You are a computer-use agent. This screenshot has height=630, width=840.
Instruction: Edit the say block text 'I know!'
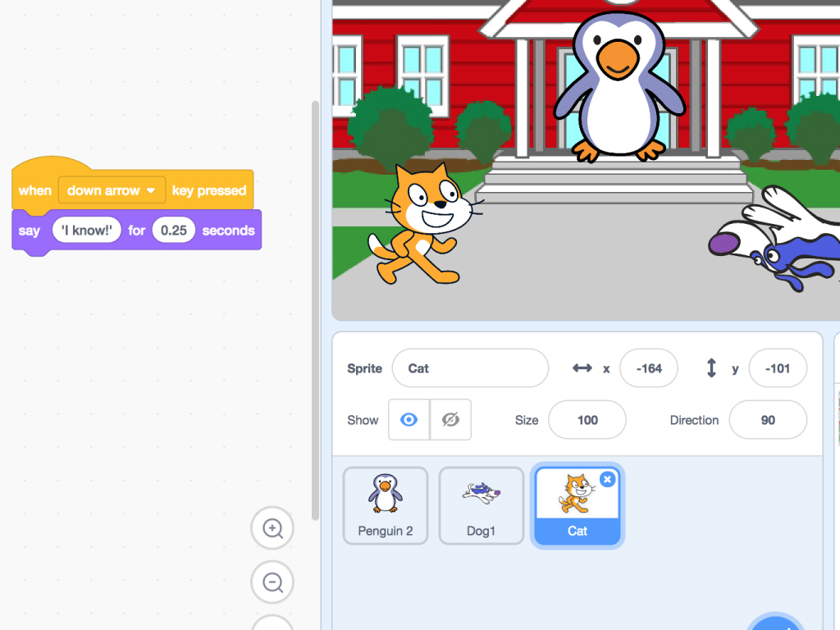[87, 231]
